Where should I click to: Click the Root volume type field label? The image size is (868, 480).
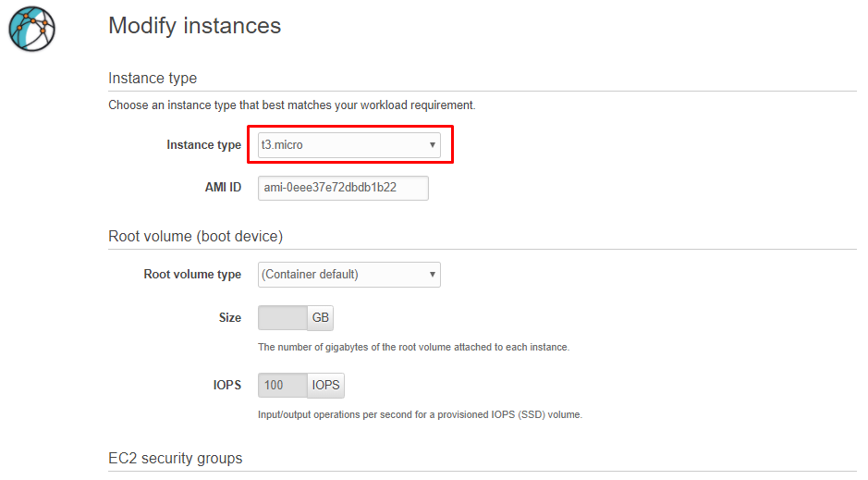point(192,275)
